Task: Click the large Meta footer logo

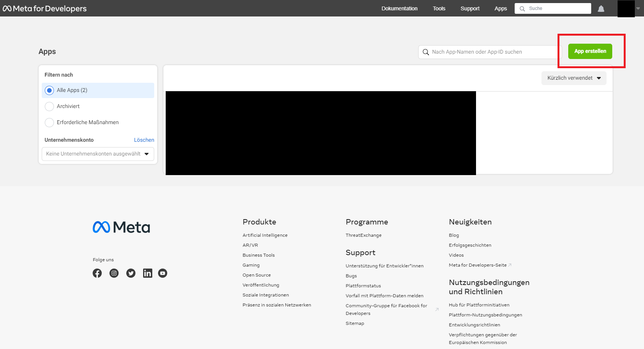Action: pyautogui.click(x=121, y=227)
